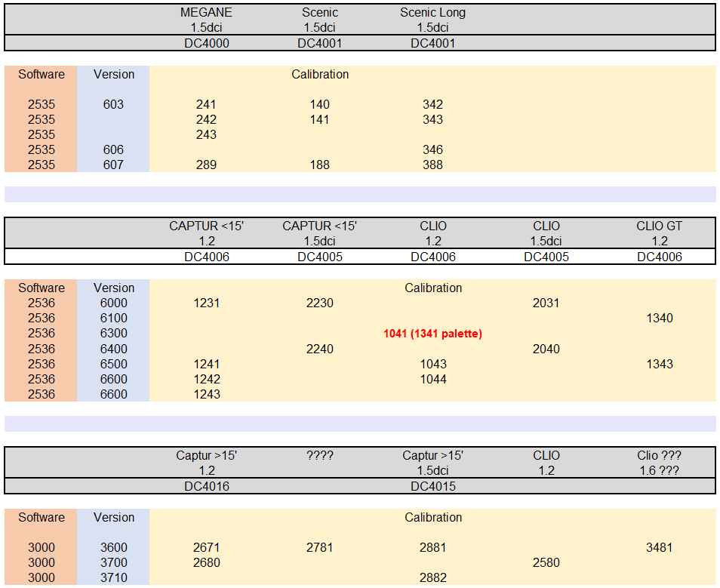
Task: Click version cell 606
Action: [x=113, y=149]
